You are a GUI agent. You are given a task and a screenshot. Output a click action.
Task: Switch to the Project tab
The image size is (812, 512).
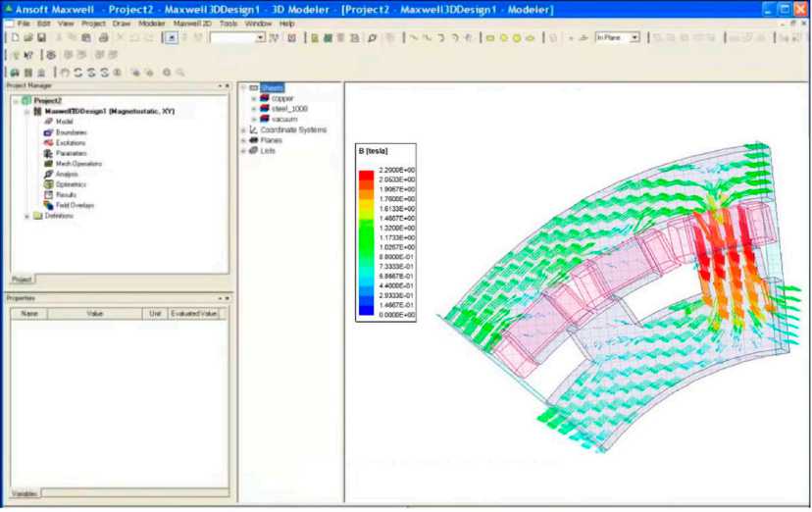(21, 280)
